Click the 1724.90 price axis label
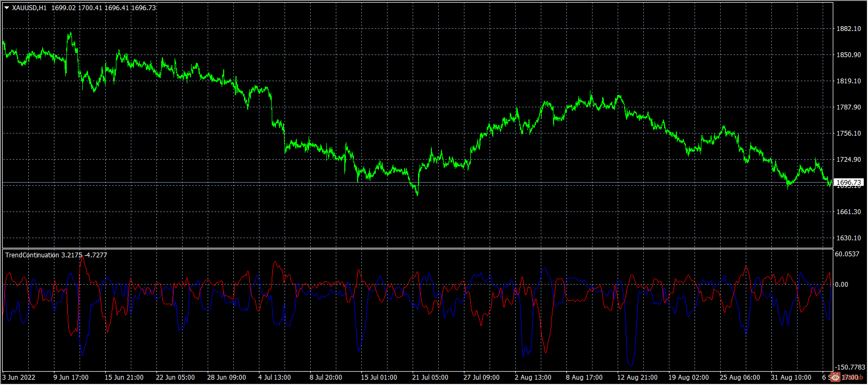 [x=848, y=160]
